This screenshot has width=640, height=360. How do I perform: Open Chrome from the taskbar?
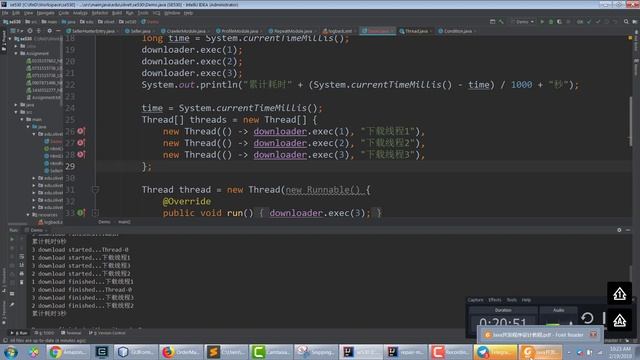[68, 352]
